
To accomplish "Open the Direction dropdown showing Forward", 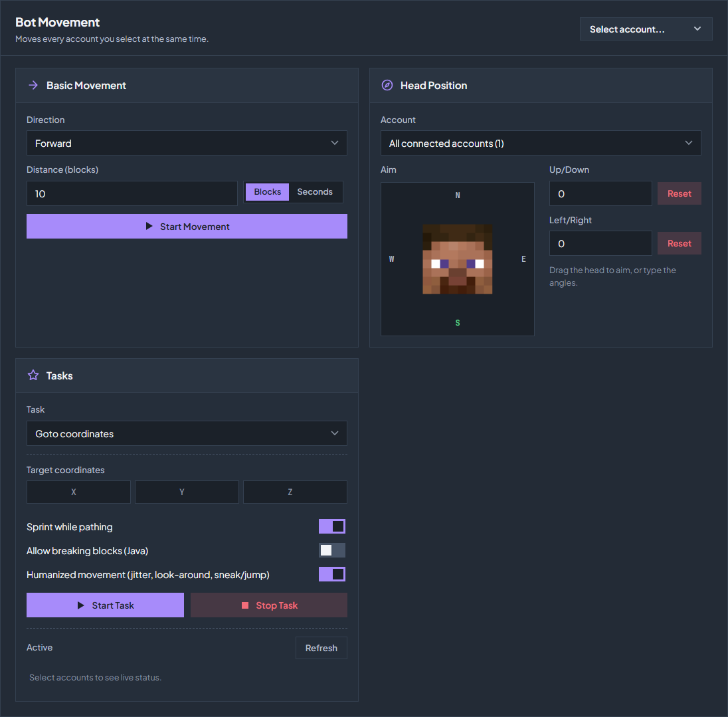I will (x=187, y=143).
